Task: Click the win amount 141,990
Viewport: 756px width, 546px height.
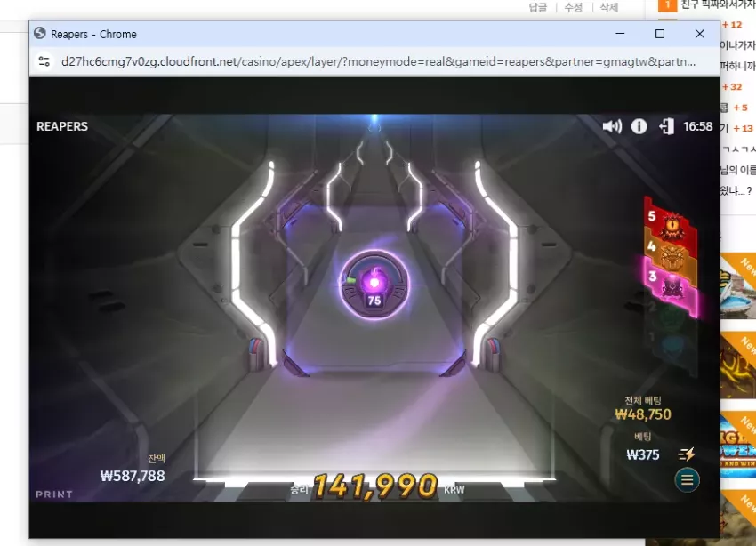Action: pyautogui.click(x=375, y=486)
